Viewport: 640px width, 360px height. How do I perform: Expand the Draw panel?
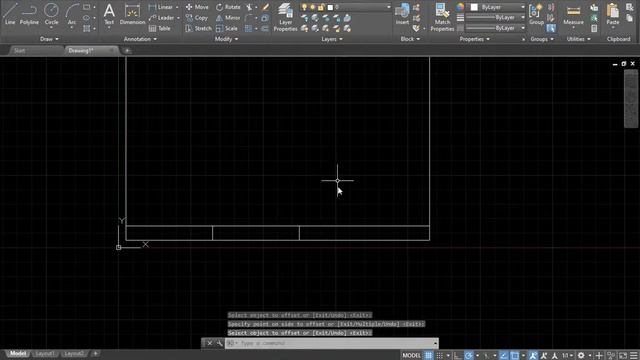click(x=49, y=39)
